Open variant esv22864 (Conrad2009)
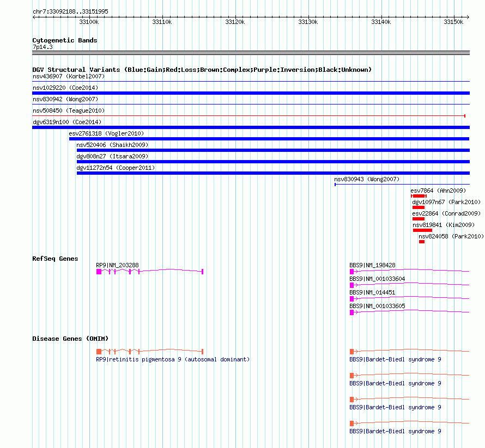485x448 pixels. point(446,213)
